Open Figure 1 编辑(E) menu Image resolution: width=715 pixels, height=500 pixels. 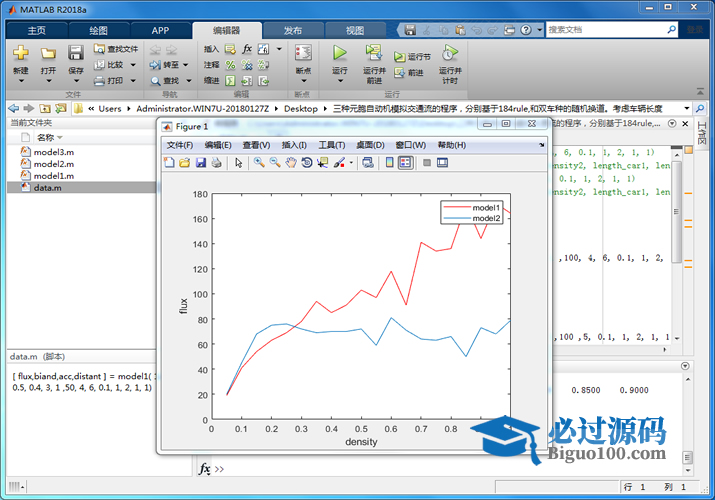click(x=218, y=145)
